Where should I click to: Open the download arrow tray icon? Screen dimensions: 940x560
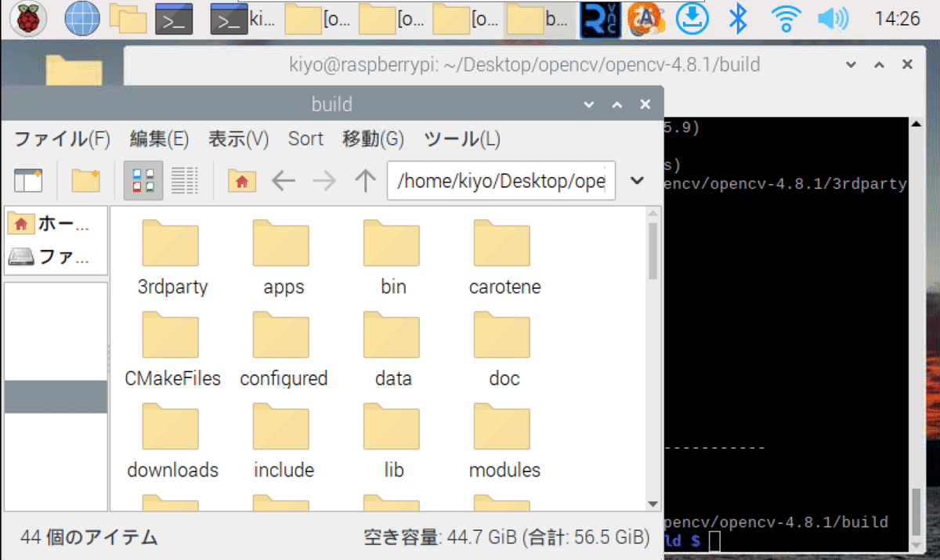point(692,19)
